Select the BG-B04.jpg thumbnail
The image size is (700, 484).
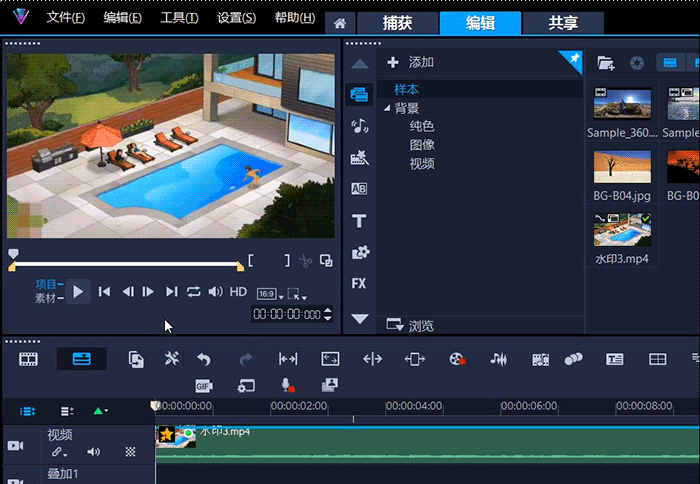point(622,167)
